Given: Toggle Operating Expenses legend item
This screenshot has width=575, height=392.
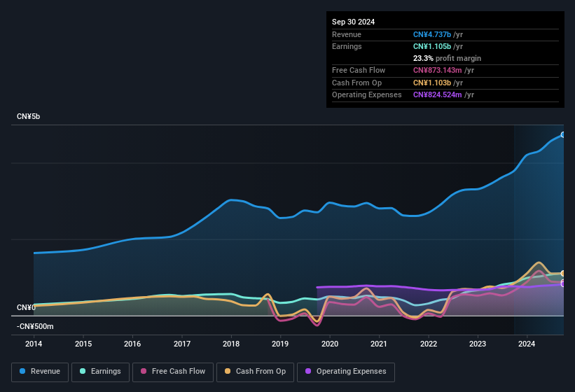Looking at the screenshot, I should click(x=346, y=371).
